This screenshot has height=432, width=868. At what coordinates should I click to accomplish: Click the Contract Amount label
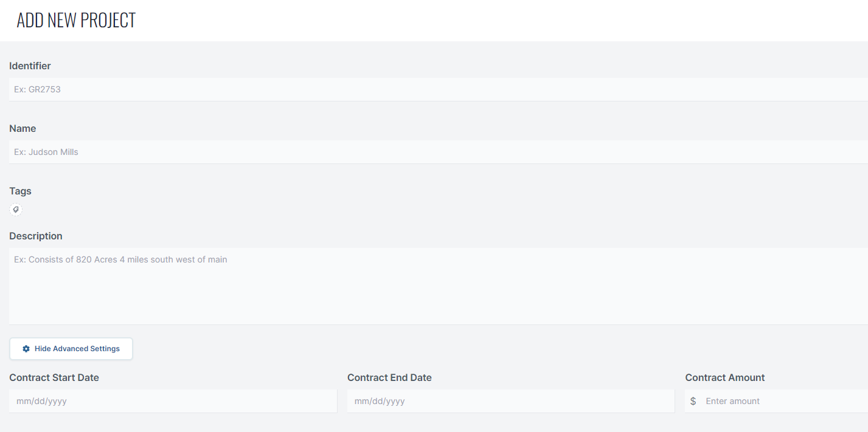point(725,377)
